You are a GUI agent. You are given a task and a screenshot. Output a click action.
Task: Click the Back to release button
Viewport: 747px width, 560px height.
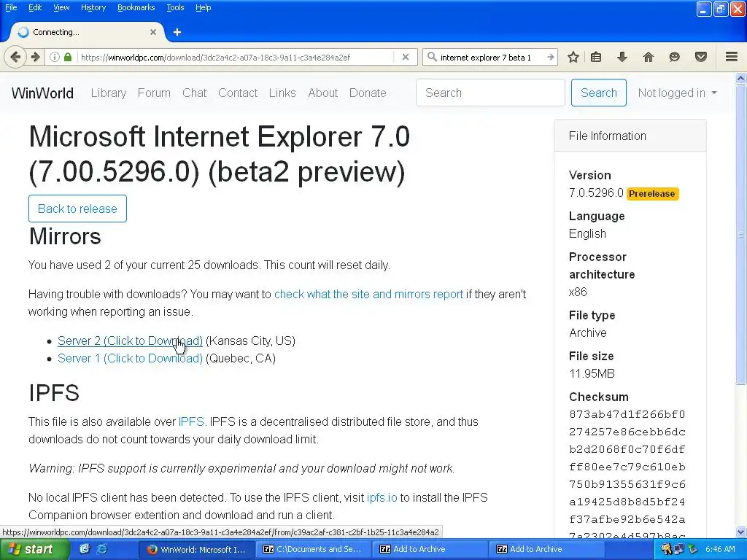click(x=77, y=209)
